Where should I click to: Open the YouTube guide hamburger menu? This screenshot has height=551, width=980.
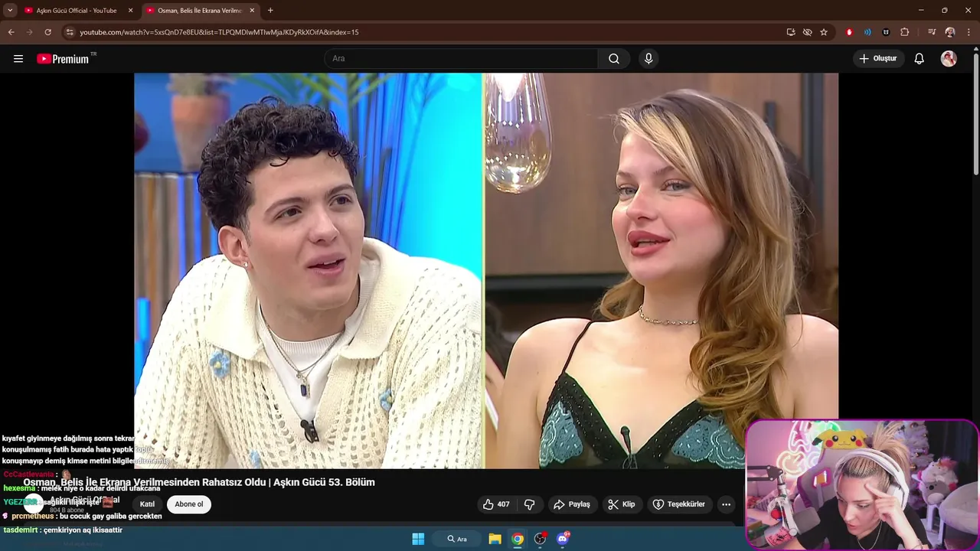[18, 59]
